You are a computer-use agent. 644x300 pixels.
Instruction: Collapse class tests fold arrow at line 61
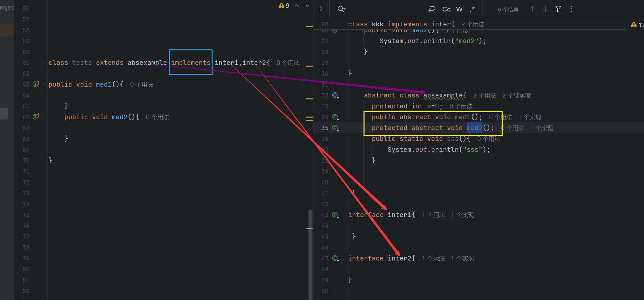pyautogui.click(x=44, y=63)
